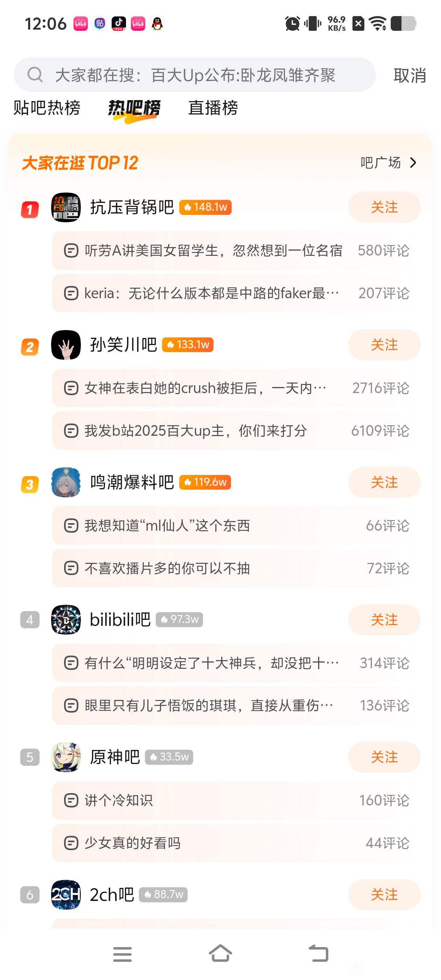This screenshot has width=441, height=980.
Task: Open 2ch吧 avatar icon
Action: click(66, 894)
